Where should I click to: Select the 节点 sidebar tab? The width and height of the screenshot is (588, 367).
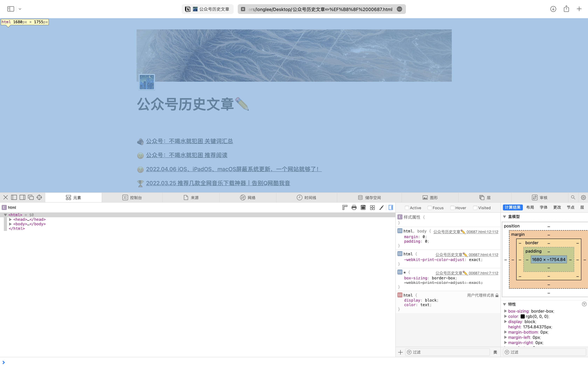[570, 207]
